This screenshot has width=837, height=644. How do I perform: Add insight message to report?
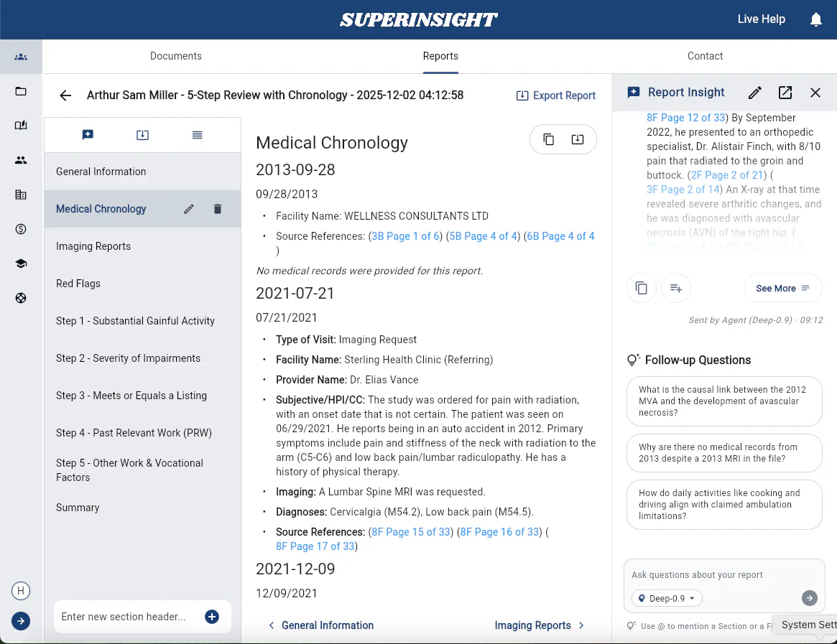[x=676, y=288]
